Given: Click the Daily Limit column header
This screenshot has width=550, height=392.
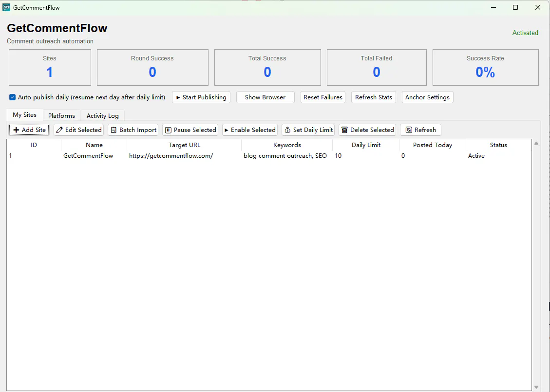Looking at the screenshot, I should [x=366, y=145].
